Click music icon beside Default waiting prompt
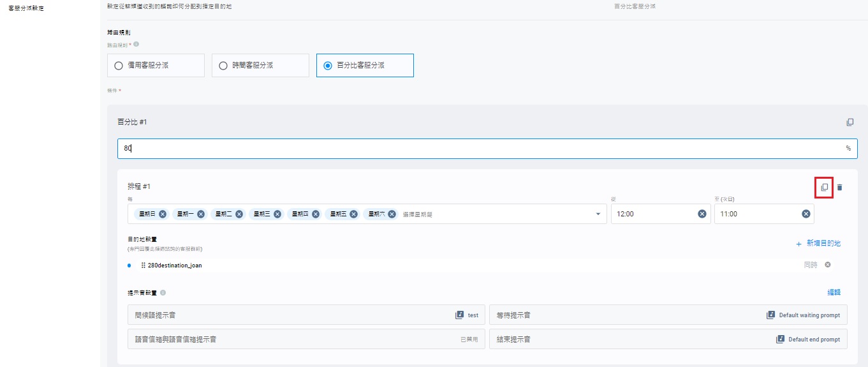 pyautogui.click(x=770, y=315)
